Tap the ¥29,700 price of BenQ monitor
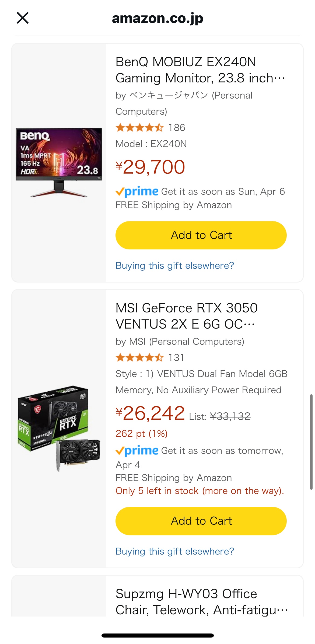Image resolution: width=315 pixels, height=644 pixels. pos(150,167)
